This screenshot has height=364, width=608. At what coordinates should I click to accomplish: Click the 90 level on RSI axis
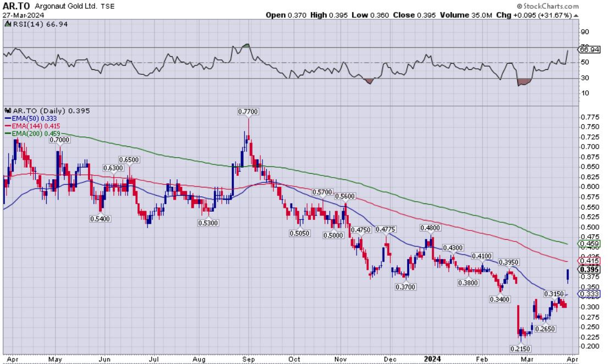[x=584, y=32]
